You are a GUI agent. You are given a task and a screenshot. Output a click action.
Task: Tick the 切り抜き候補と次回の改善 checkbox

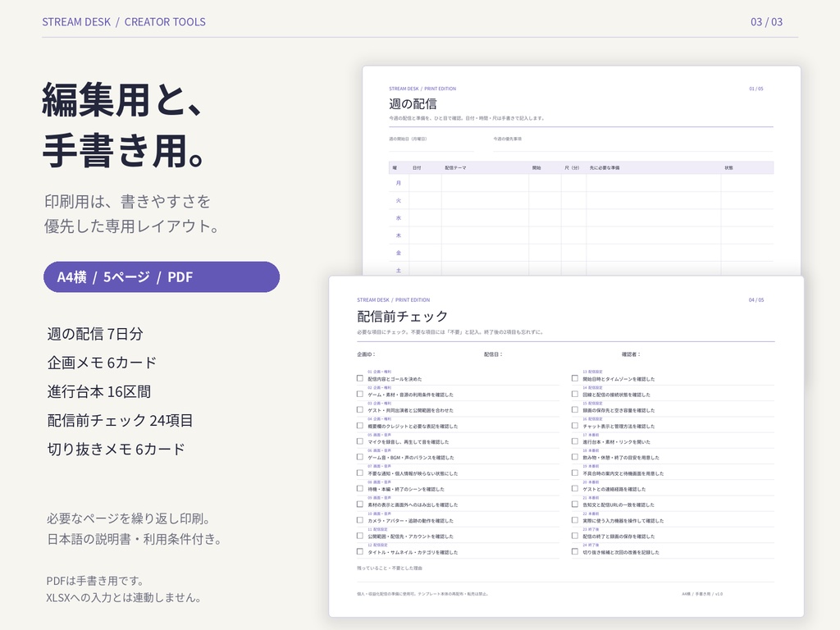point(575,551)
